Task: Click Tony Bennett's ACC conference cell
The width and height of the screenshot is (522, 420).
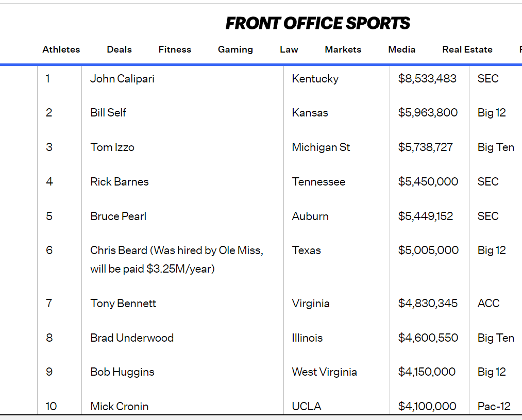Action: [x=488, y=303]
